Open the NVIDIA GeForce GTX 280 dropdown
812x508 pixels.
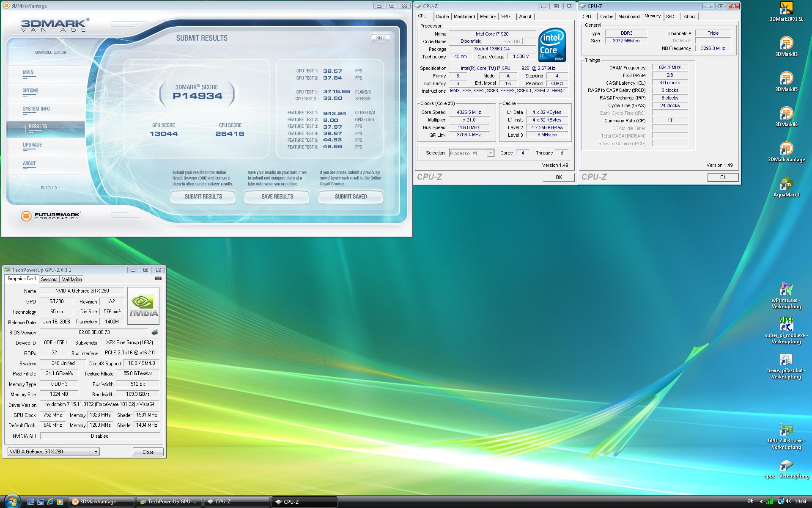pos(54,452)
